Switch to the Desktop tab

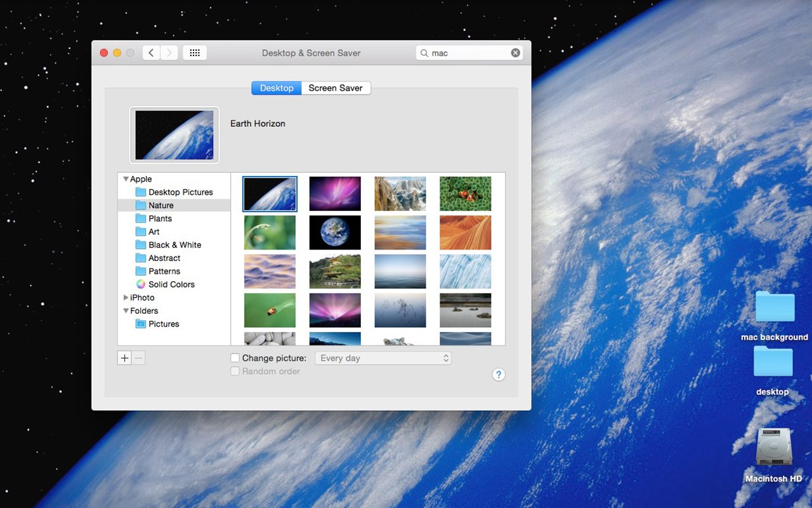(276, 88)
